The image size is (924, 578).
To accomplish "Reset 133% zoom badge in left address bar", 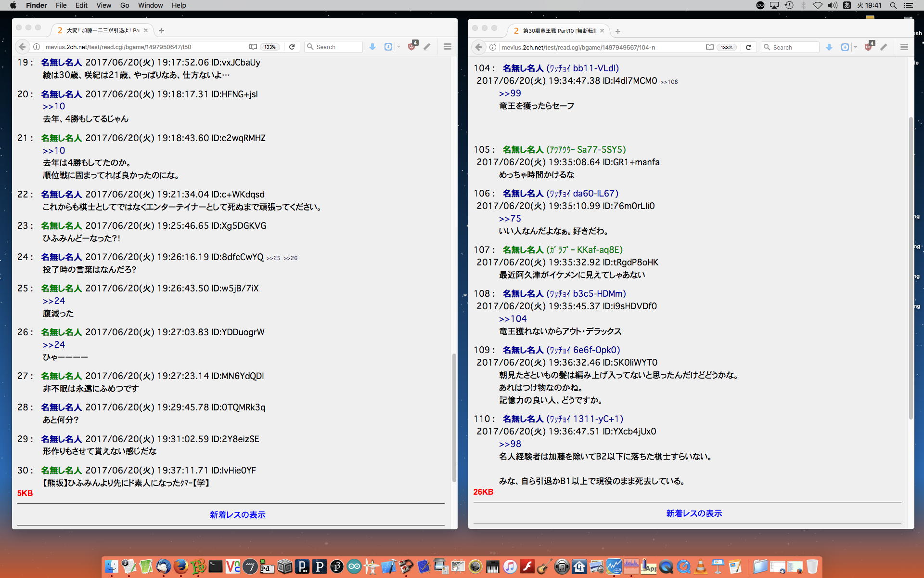I will coord(270,47).
